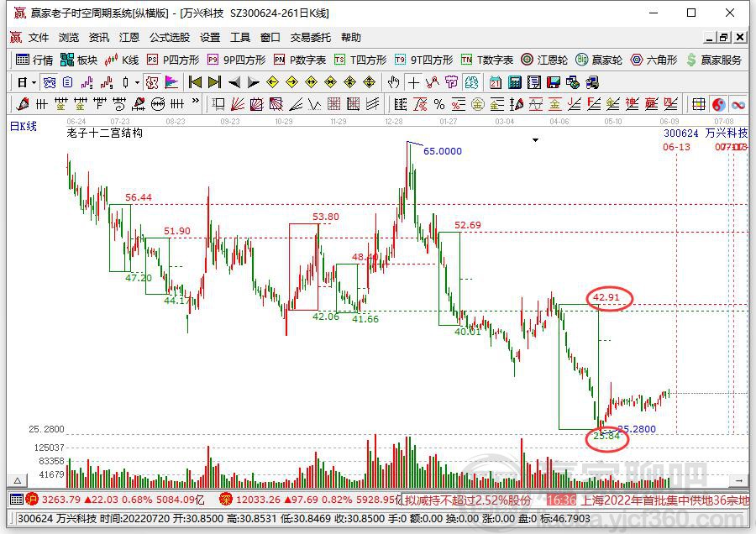Image resolution: width=756 pixels, height=534 pixels.
Task: Toggle the yin-yang taiji icon
Action: click(718, 103)
